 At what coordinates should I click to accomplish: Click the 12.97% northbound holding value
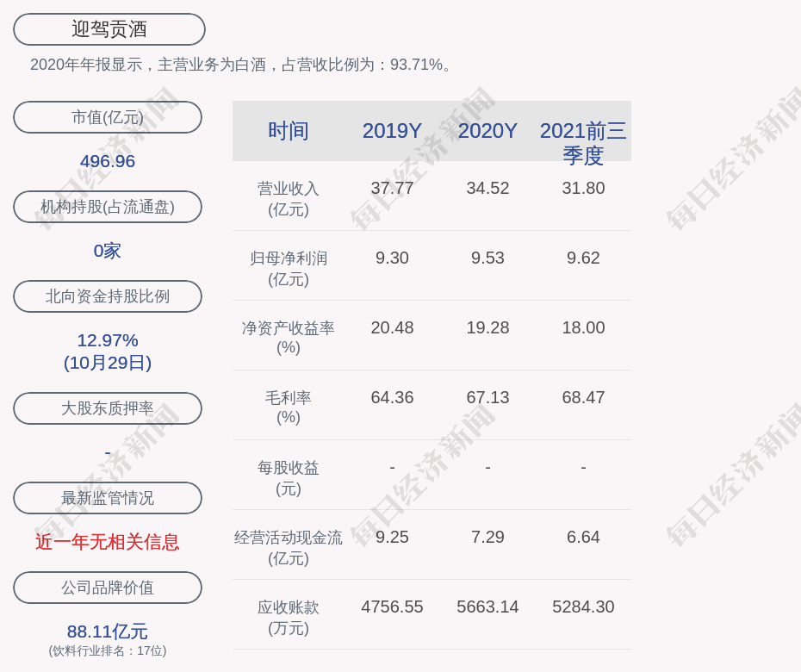(108, 339)
